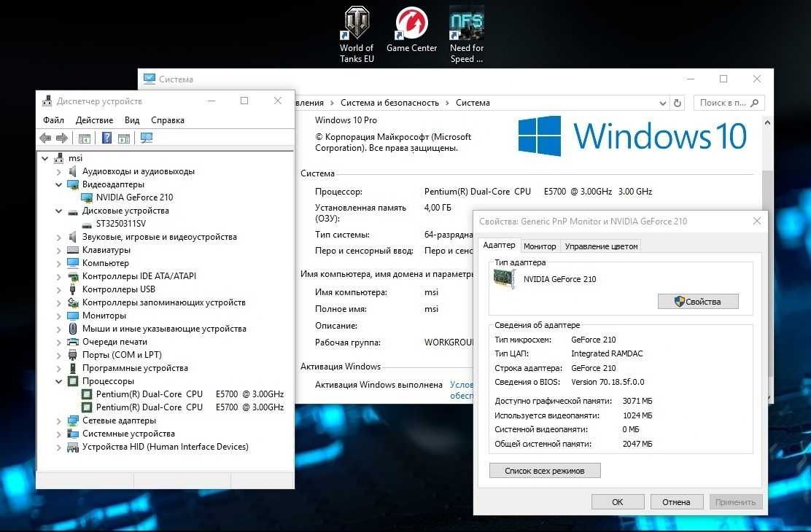This screenshot has width=811, height=532.
Task: Expand Устройства HID node
Action: coord(59,447)
